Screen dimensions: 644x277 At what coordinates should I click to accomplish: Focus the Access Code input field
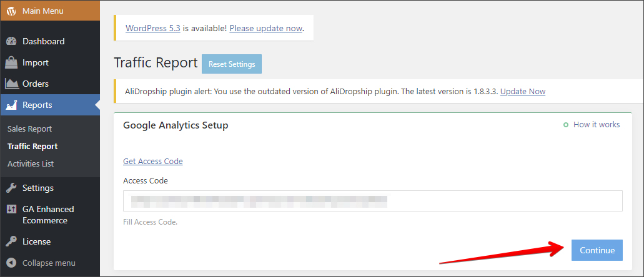pyautogui.click(x=372, y=201)
